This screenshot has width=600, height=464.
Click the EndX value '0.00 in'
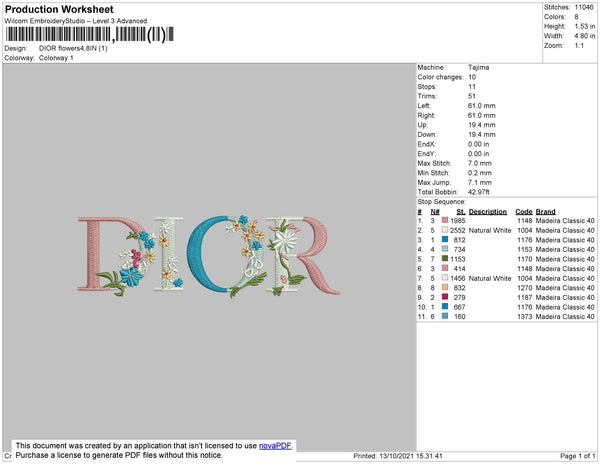point(479,144)
